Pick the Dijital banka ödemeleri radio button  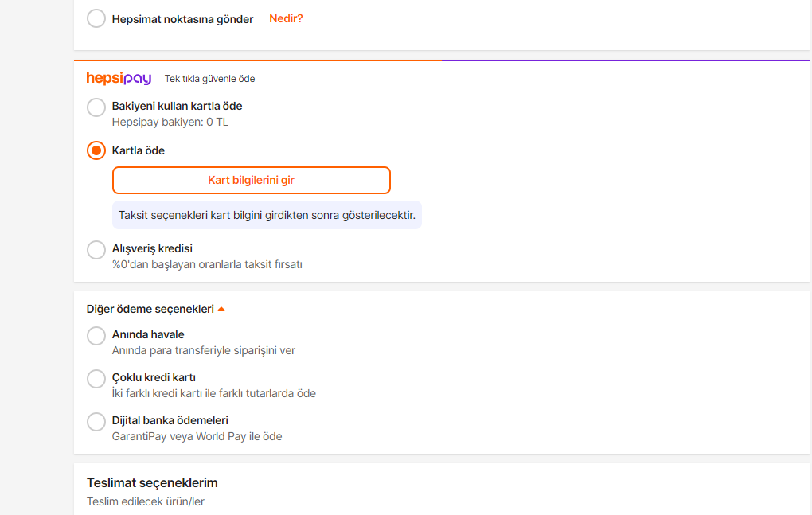[x=96, y=422]
